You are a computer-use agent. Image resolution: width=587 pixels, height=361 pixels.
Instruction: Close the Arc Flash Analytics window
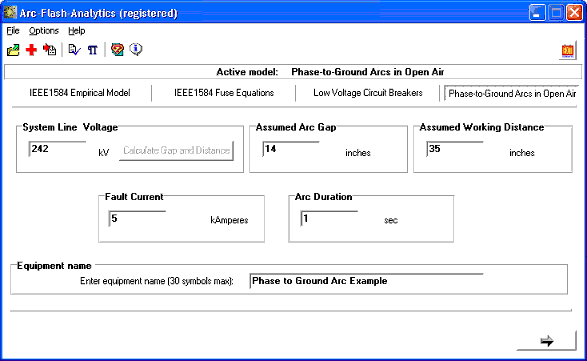point(574,13)
